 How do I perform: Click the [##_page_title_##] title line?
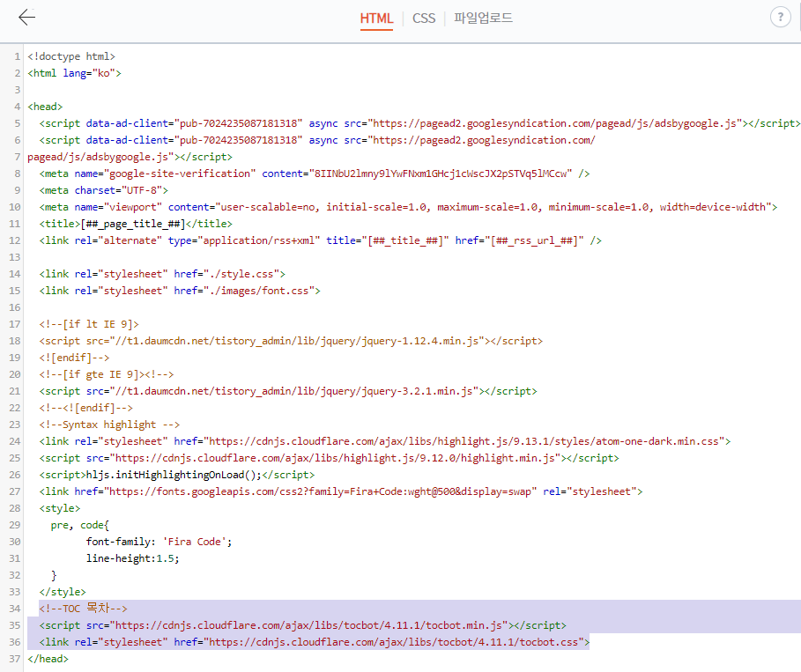point(136,224)
